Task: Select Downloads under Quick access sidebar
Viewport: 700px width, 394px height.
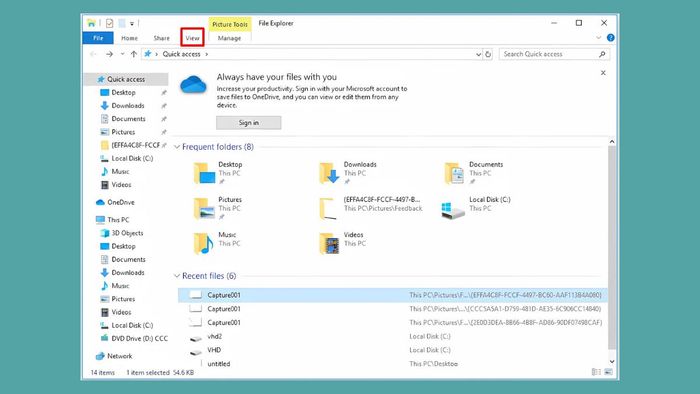Action: pos(128,106)
